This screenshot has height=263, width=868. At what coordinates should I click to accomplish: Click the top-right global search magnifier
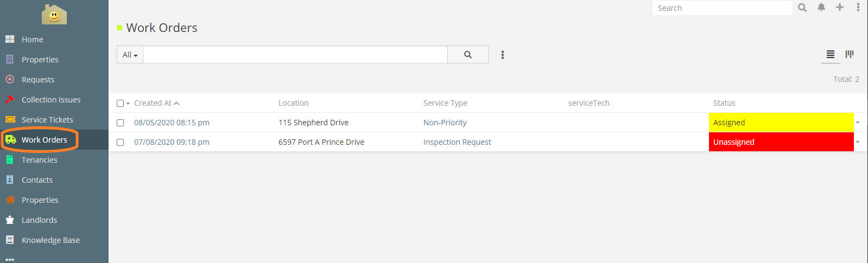pos(802,8)
